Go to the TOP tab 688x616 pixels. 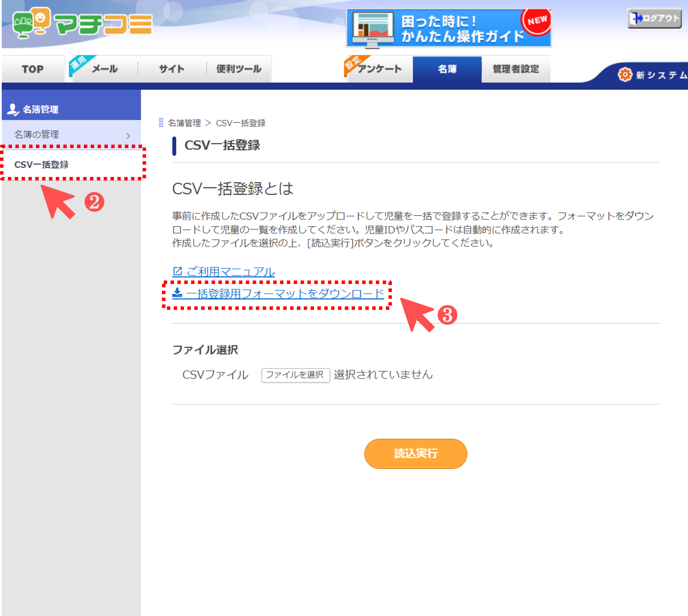pyautogui.click(x=33, y=69)
